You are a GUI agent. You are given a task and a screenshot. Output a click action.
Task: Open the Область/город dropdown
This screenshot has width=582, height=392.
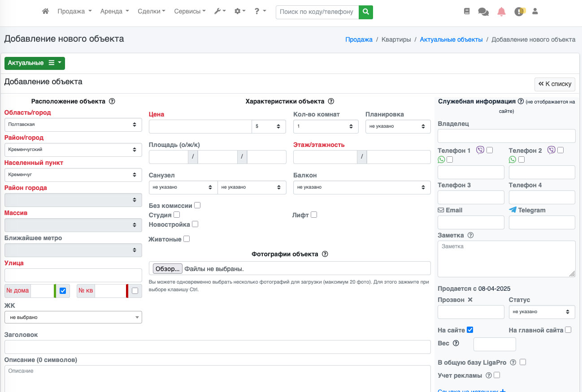point(73,125)
